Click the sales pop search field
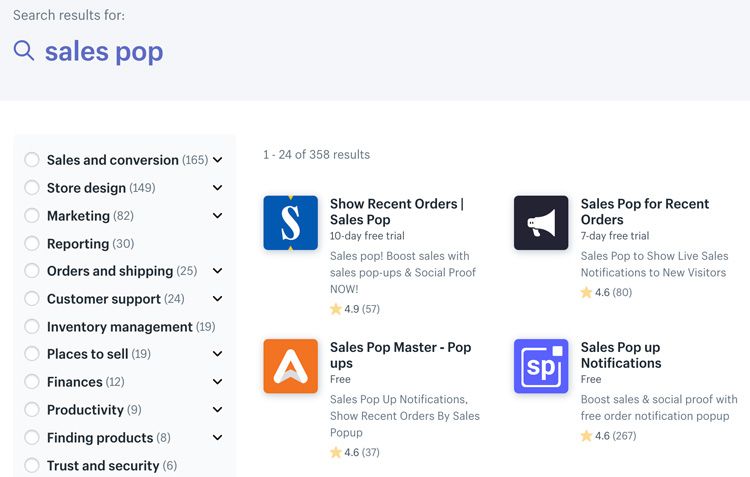Screen dimensions: 750x477 tap(104, 52)
